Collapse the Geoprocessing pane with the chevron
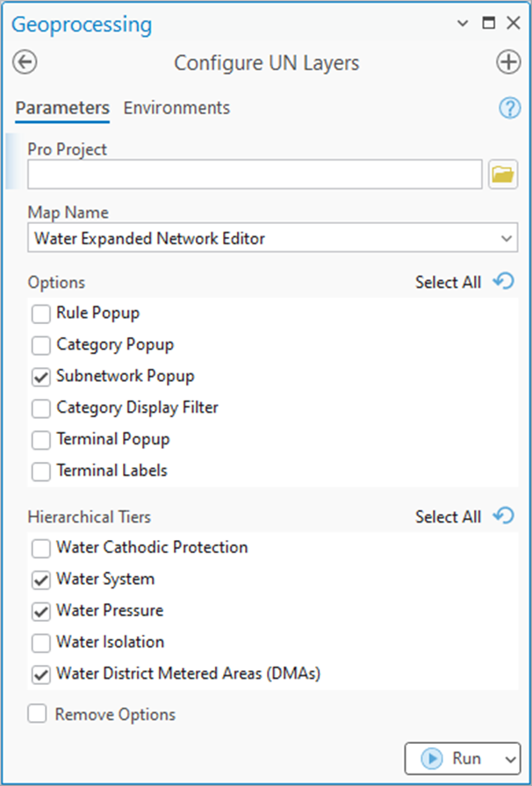This screenshot has width=532, height=786. coord(463,23)
